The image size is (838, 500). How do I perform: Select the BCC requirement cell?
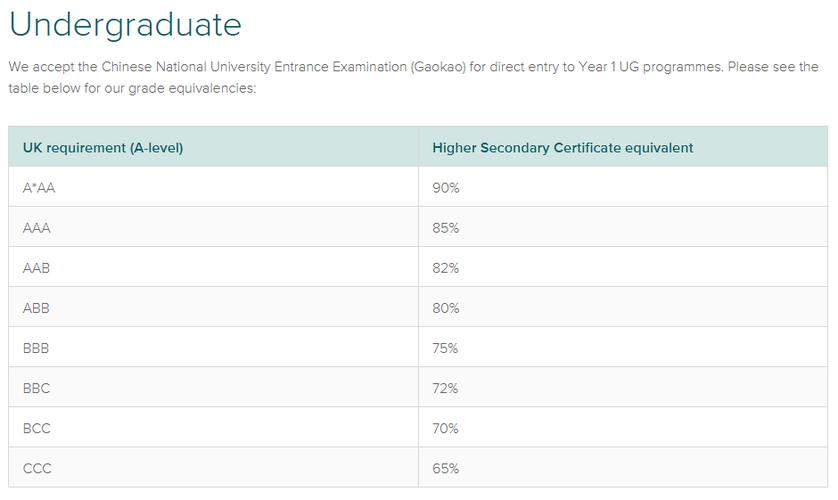coord(213,428)
